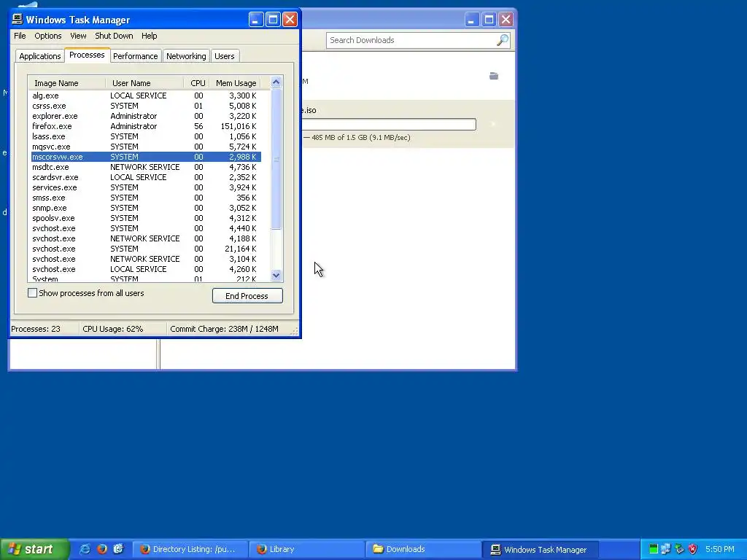Select the snmp.exe process
This screenshot has height=560, width=747.
[x=145, y=208]
